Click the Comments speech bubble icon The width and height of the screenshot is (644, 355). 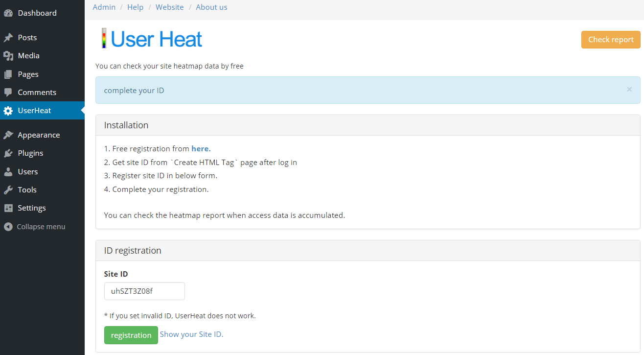pos(8,93)
